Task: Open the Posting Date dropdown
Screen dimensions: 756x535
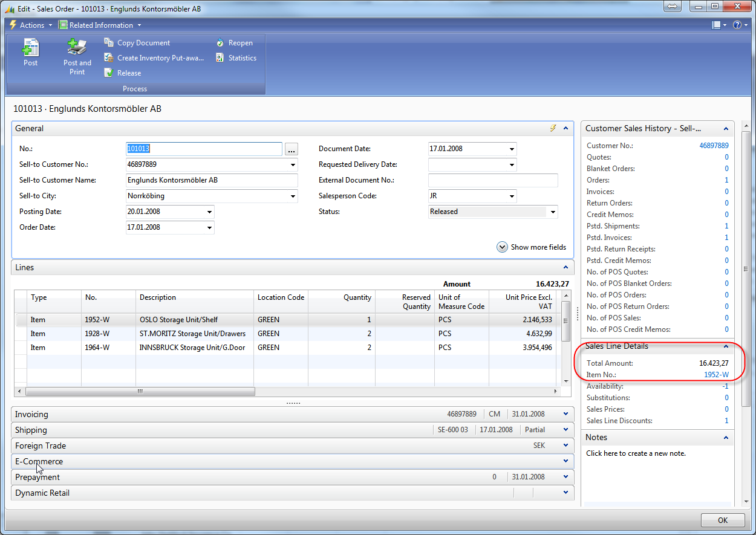Action: [x=210, y=212]
